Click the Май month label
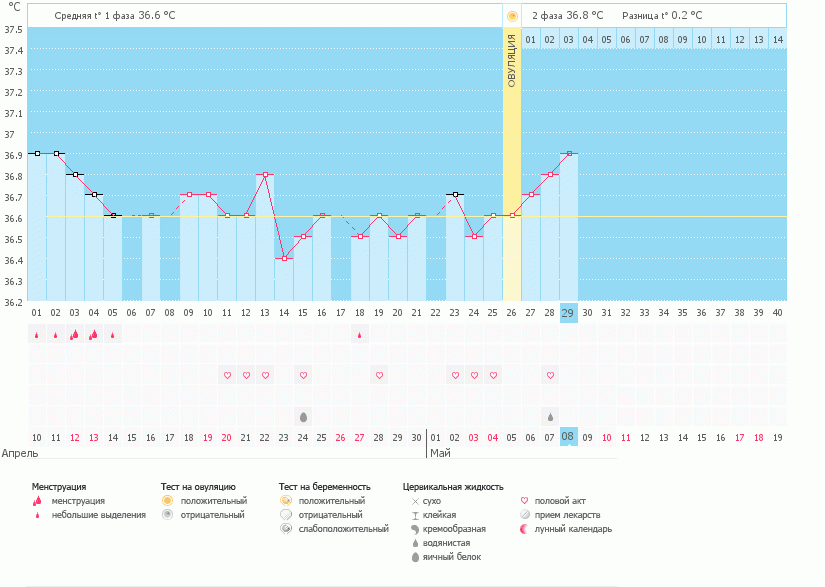 click(x=440, y=453)
